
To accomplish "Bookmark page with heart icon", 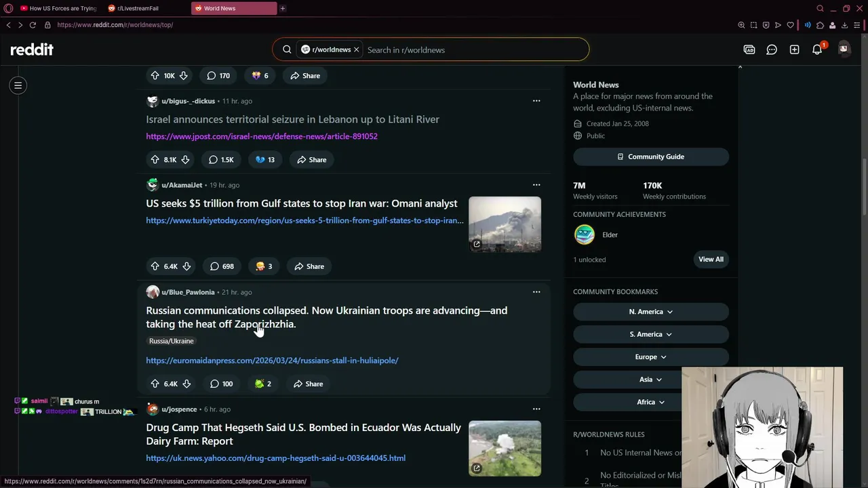I will pyautogui.click(x=790, y=25).
